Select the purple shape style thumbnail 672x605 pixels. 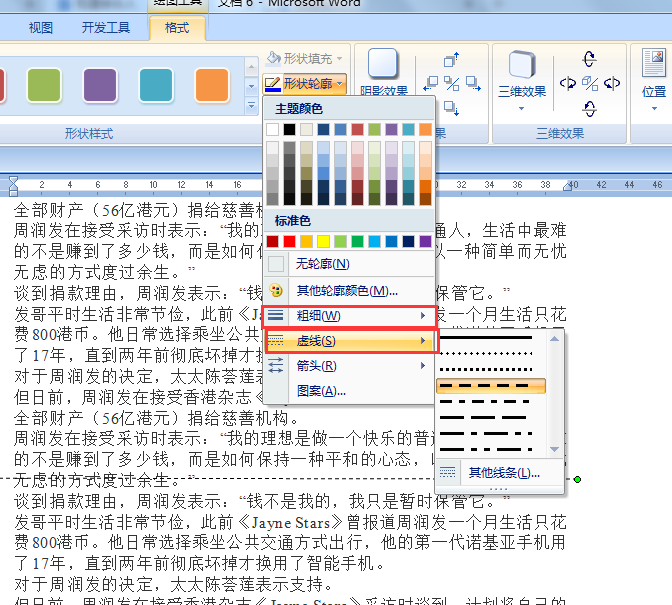tap(100, 86)
